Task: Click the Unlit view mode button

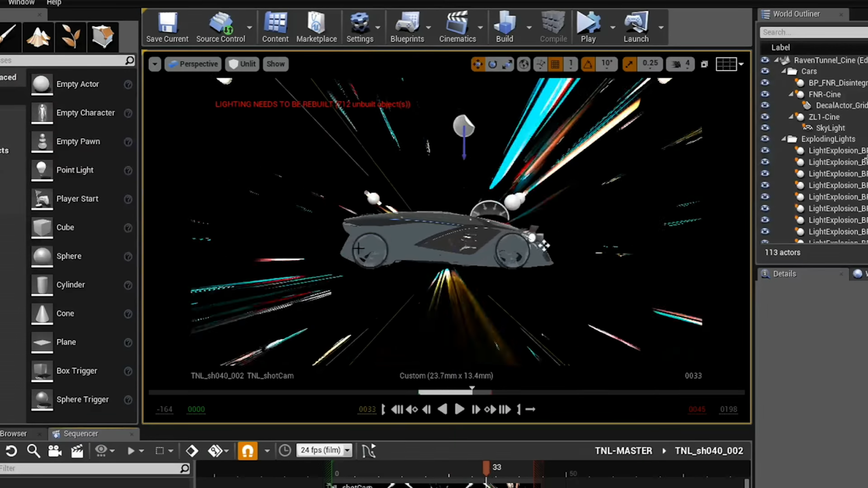Action: 242,64
